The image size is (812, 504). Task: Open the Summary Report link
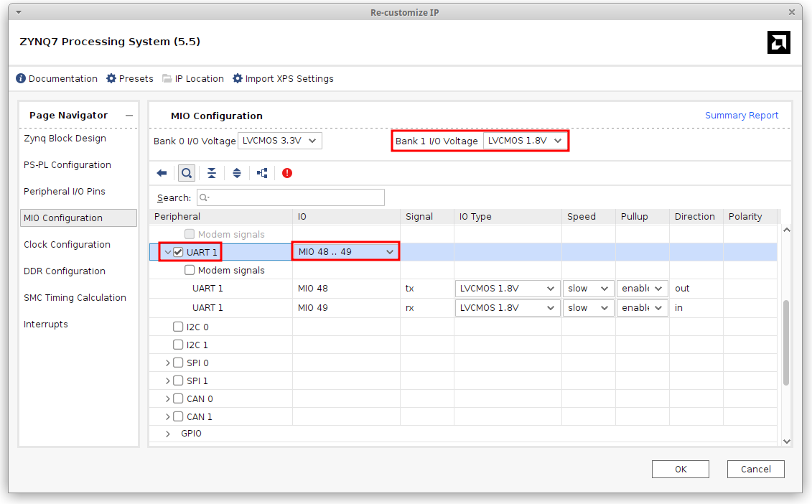pyautogui.click(x=742, y=116)
